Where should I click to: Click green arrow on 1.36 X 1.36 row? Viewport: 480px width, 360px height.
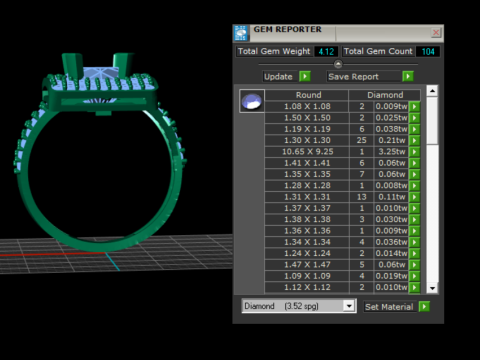coord(414,231)
